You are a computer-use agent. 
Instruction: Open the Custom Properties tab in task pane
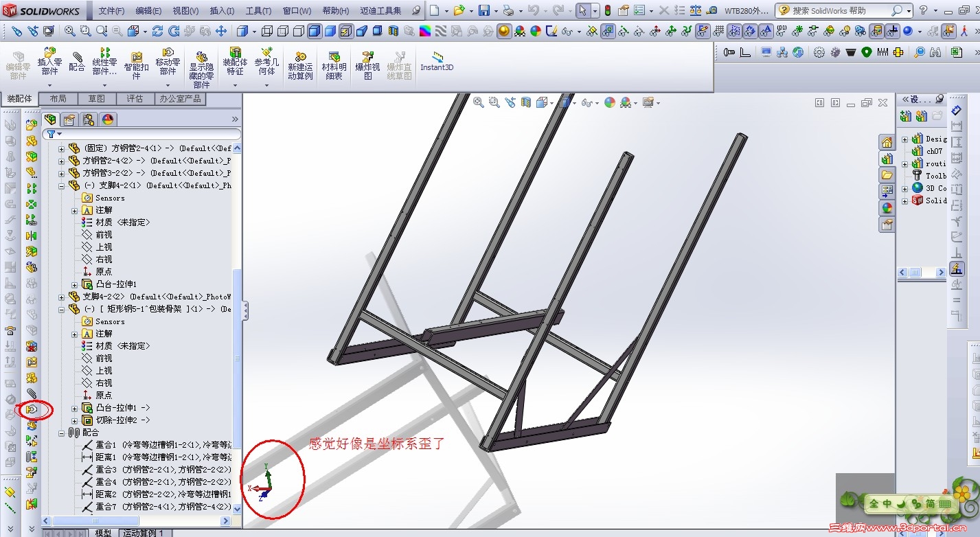pos(887,225)
